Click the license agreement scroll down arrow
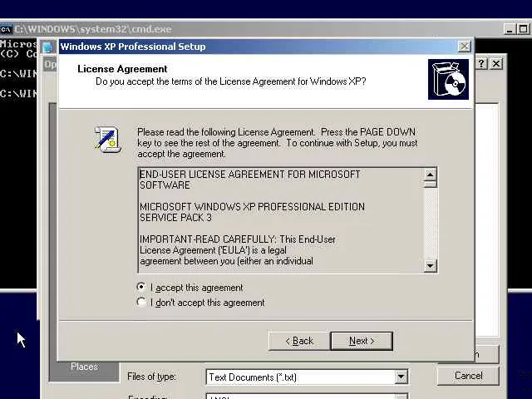Image resolution: width=532 pixels, height=399 pixels. [431, 265]
